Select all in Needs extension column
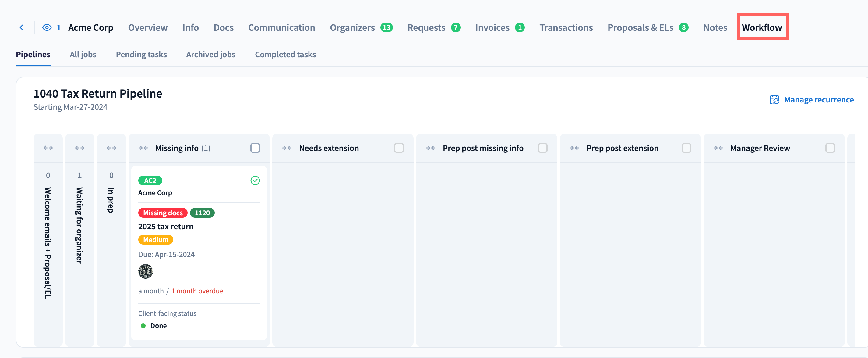 (x=399, y=148)
